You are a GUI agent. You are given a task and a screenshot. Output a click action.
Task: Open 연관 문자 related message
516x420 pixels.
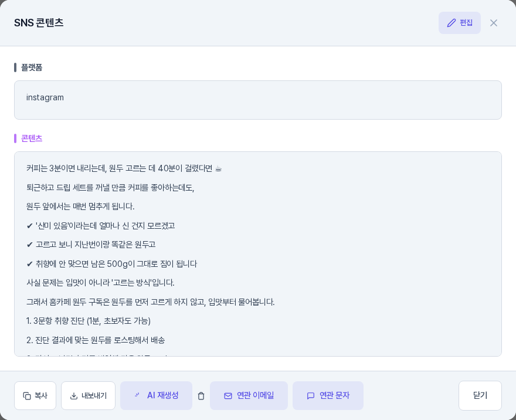tap(328, 395)
